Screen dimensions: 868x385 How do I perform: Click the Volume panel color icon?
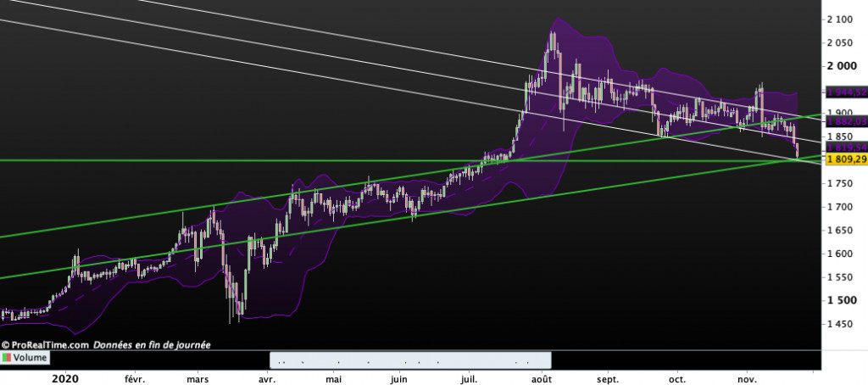[7, 359]
